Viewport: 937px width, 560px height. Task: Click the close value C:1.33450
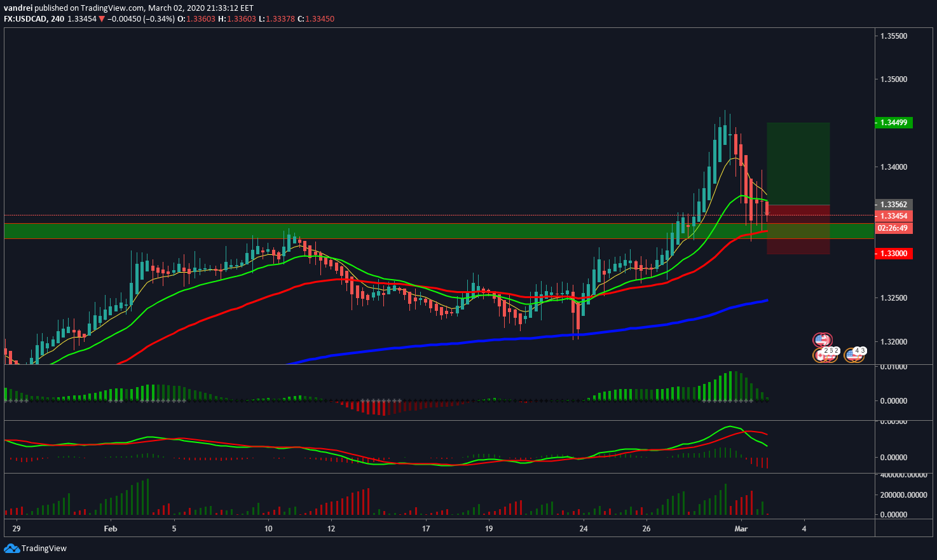[317, 19]
